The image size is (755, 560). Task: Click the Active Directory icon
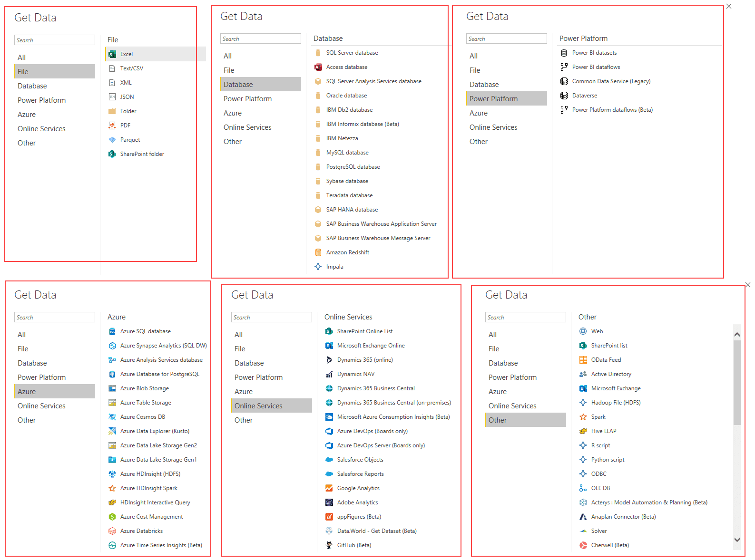[x=583, y=374]
